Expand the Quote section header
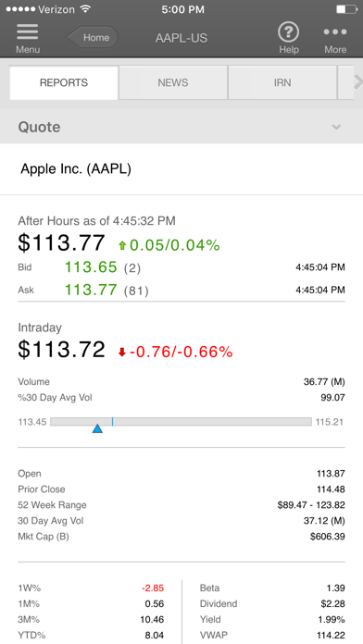363x644 pixels. coord(181,127)
